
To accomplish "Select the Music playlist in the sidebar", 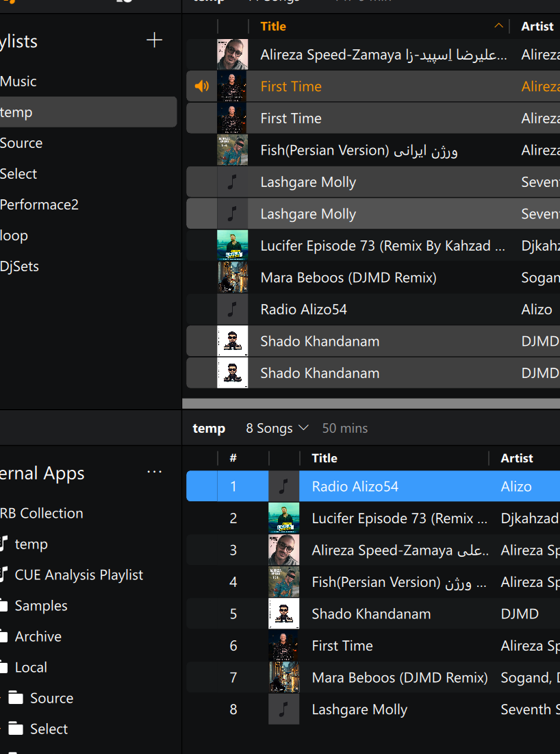I will click(18, 81).
